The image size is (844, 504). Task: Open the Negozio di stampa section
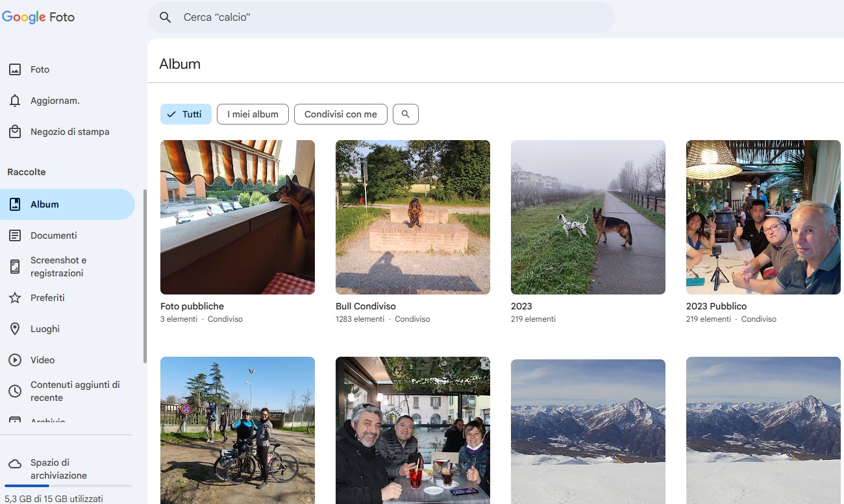[71, 131]
